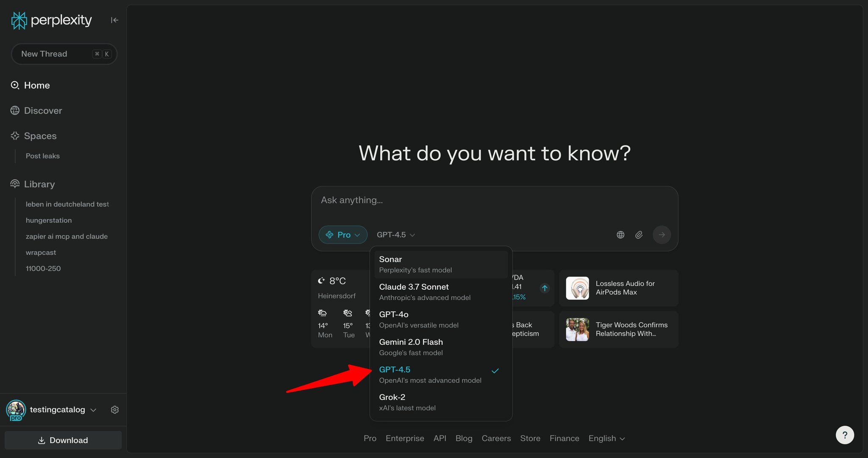Toggle the GPT-4.5 model selector dropdown
868x458 pixels.
(396, 235)
